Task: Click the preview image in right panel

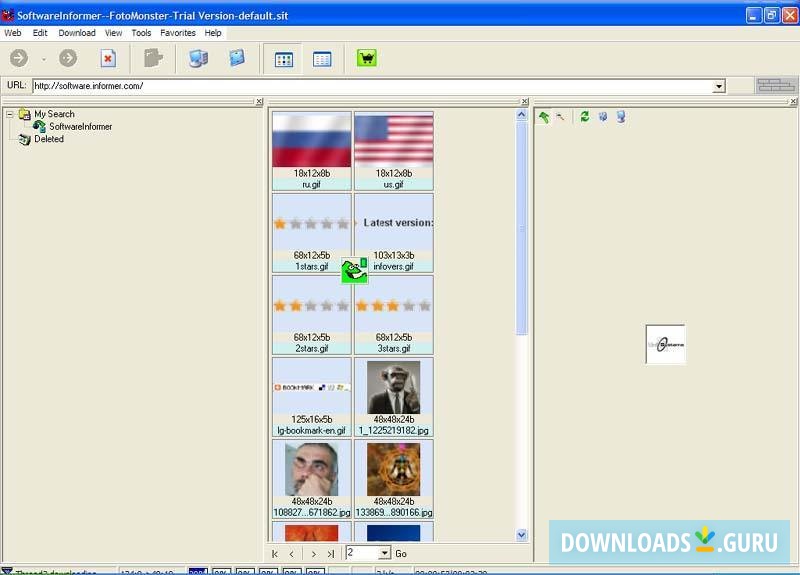Action: point(665,344)
